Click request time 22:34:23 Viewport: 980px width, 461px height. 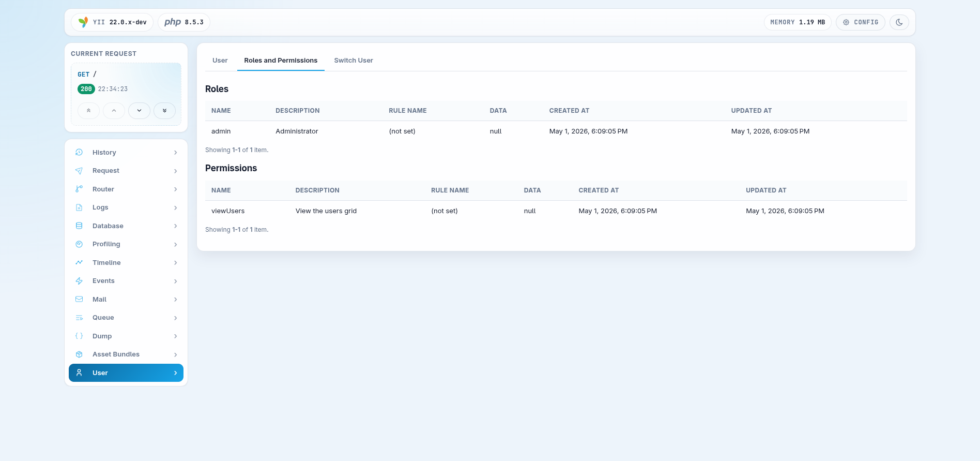(x=113, y=89)
